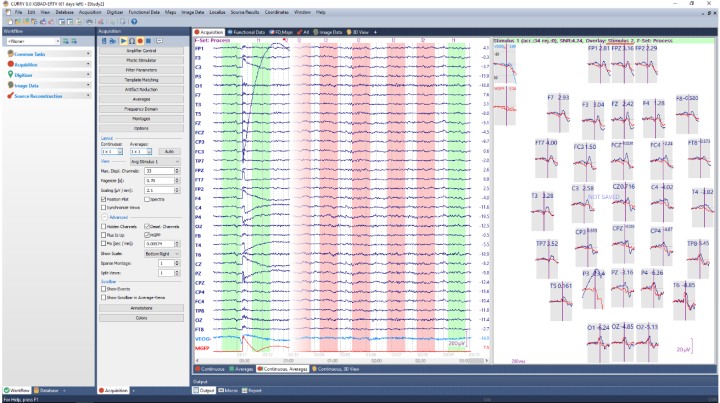Open the File menu

pyautogui.click(x=18, y=12)
